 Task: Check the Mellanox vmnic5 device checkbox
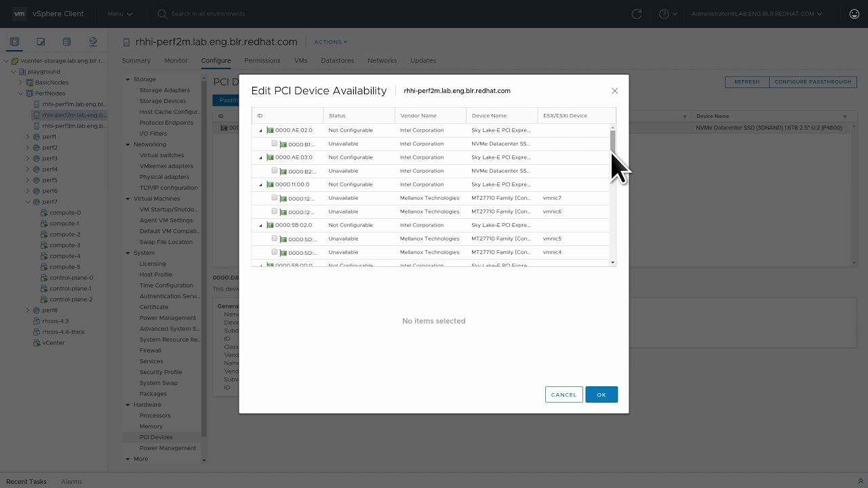[275, 239]
